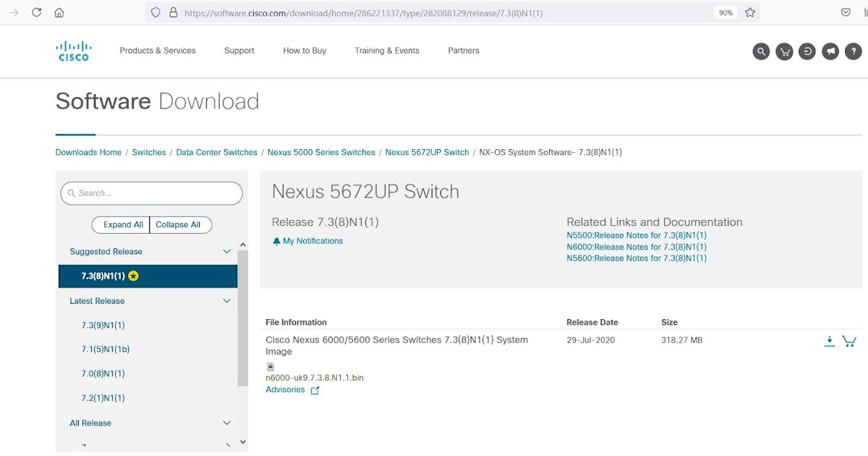
Task: Open the download history icon in header
Action: [807, 51]
